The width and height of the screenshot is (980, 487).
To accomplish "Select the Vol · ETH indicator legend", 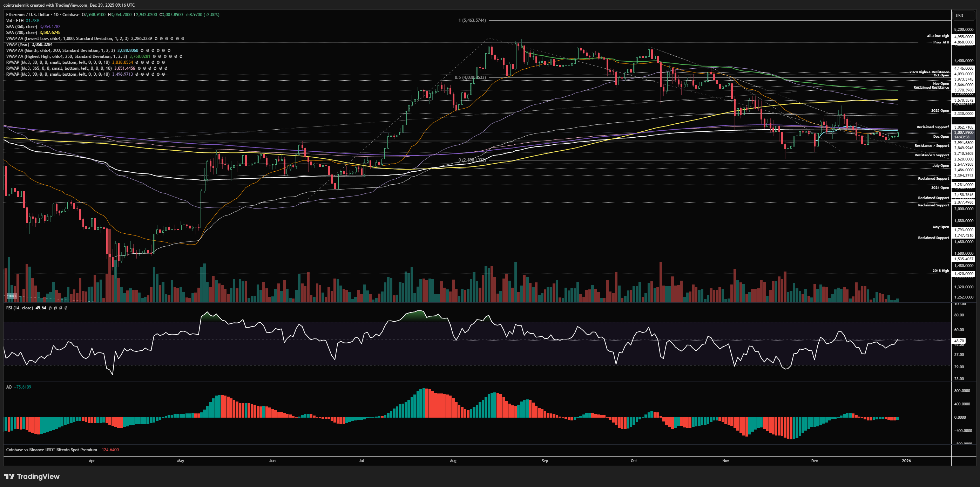I will tap(15, 21).
